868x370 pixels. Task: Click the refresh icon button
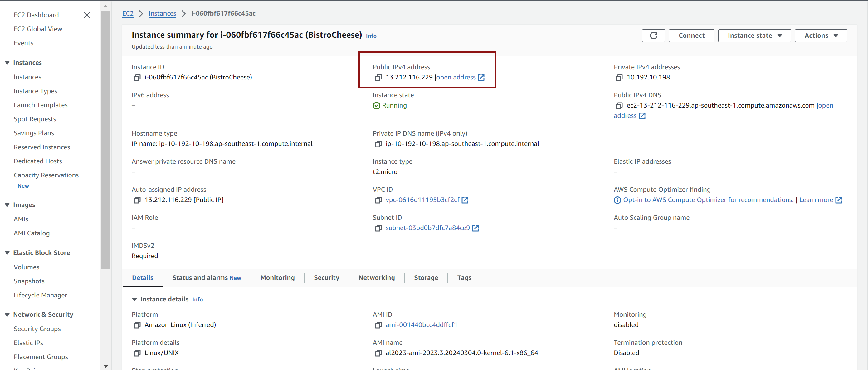coord(653,35)
